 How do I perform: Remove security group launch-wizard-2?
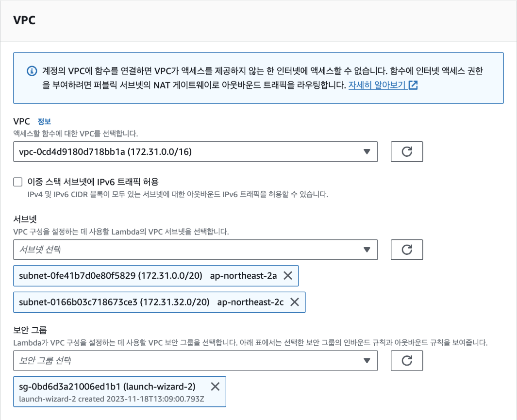[x=216, y=386]
